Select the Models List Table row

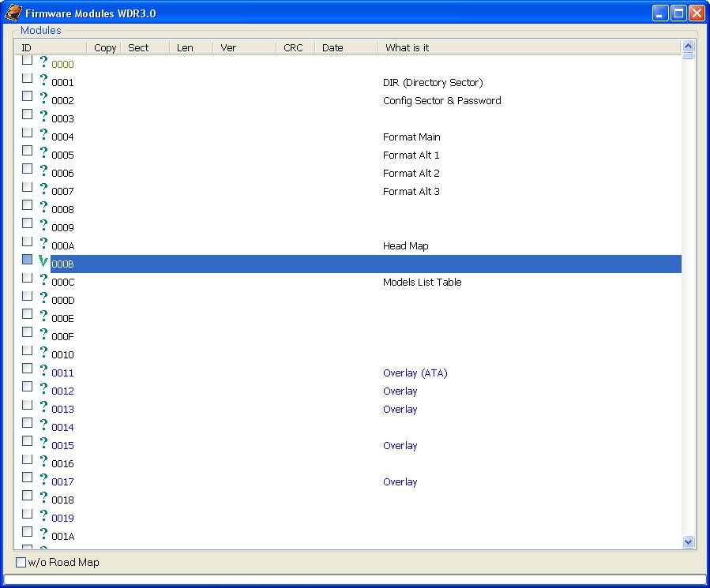point(366,282)
